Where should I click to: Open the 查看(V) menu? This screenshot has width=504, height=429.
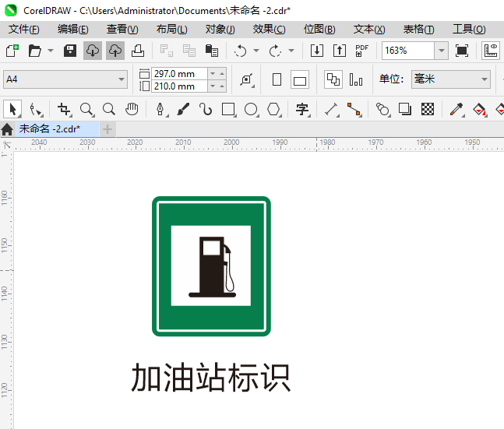[122, 30]
